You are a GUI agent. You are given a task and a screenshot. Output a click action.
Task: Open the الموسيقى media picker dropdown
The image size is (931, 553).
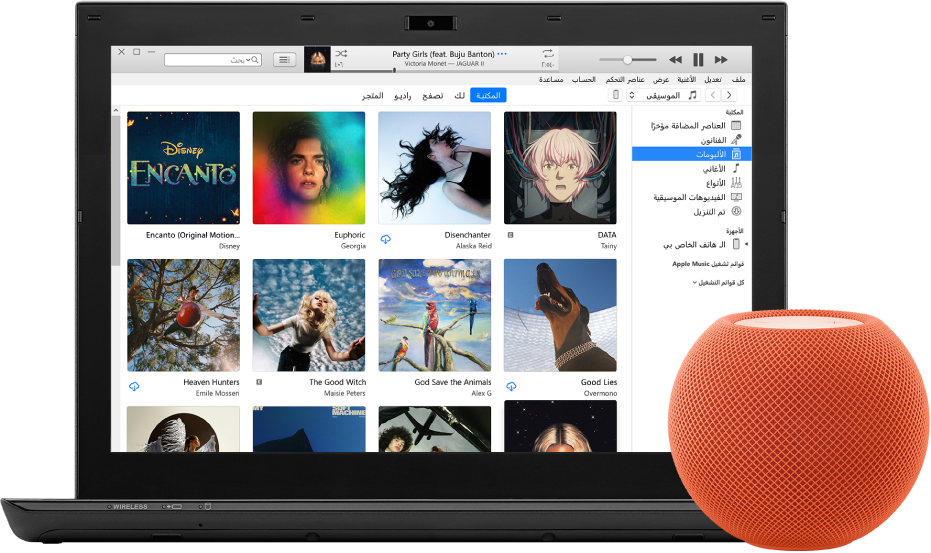pos(663,95)
